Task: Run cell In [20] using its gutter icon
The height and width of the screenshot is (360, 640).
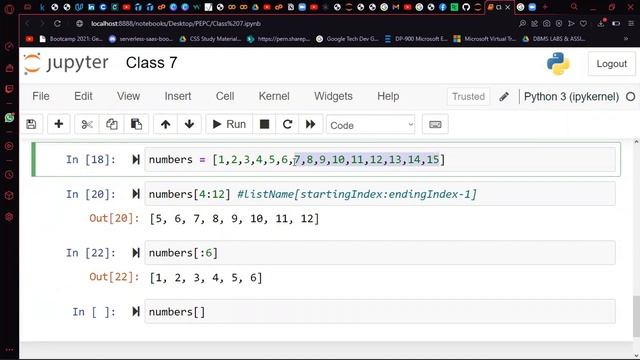Action: pos(136,194)
